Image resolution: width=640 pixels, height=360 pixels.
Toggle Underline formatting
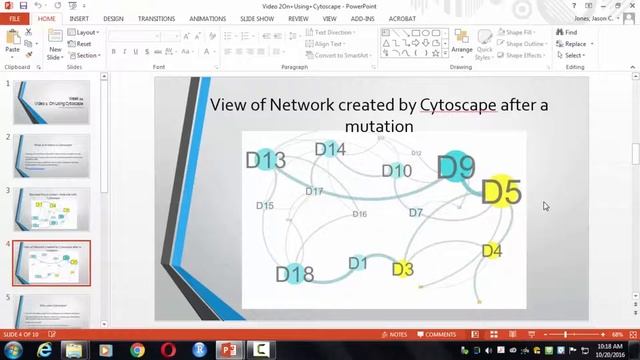[136, 51]
